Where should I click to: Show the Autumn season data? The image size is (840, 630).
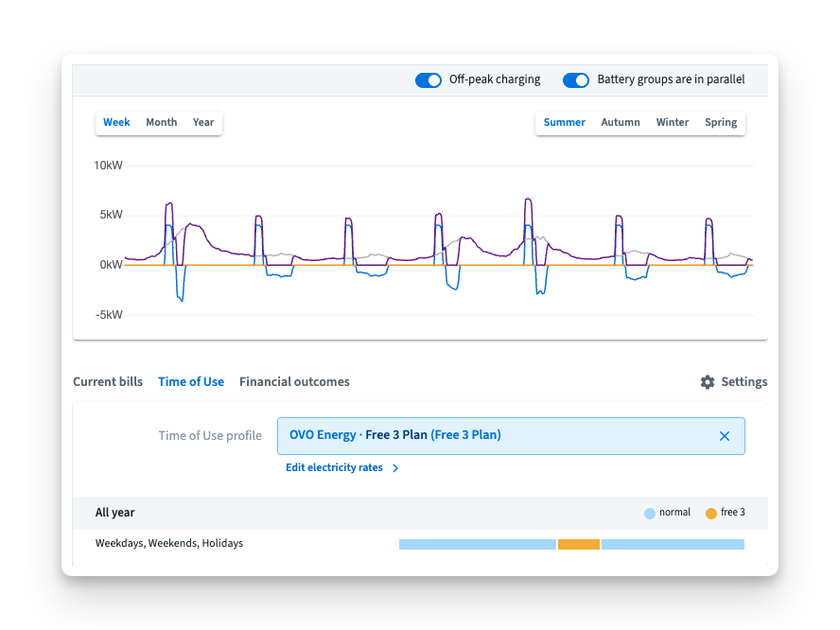pos(621,123)
